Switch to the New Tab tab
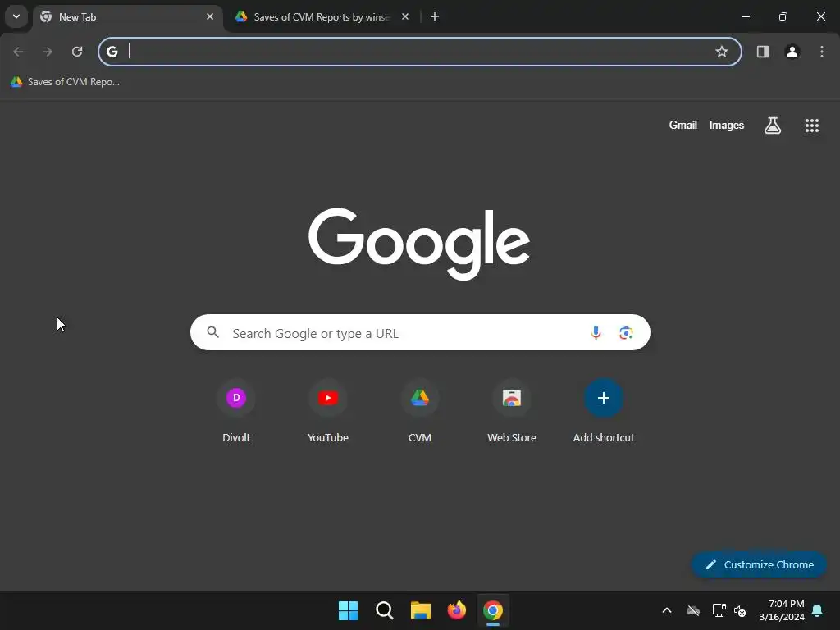 (127, 17)
